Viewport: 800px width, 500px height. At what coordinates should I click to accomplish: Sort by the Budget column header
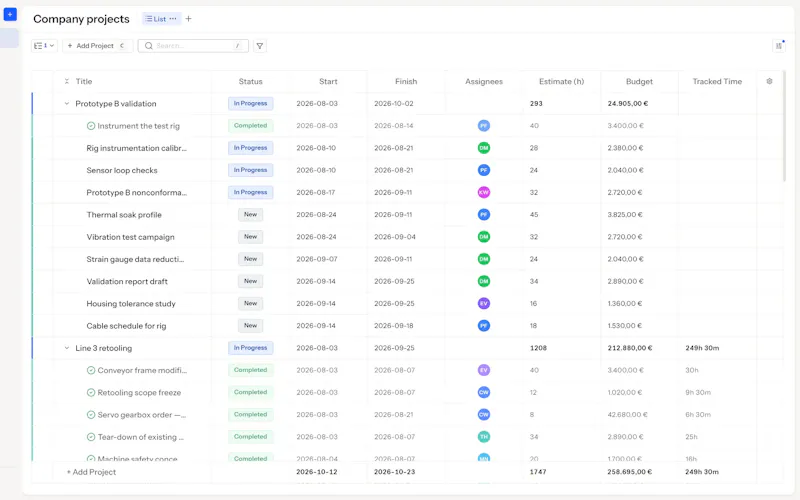coord(639,81)
